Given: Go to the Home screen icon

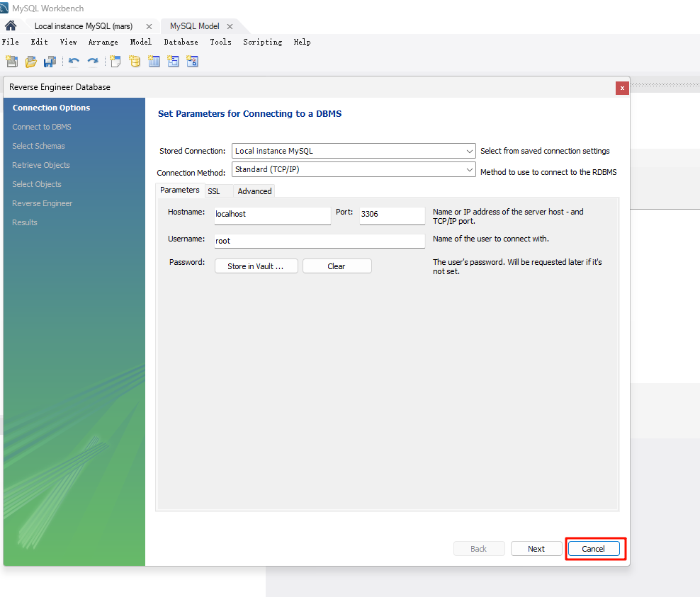Looking at the screenshot, I should (11, 26).
